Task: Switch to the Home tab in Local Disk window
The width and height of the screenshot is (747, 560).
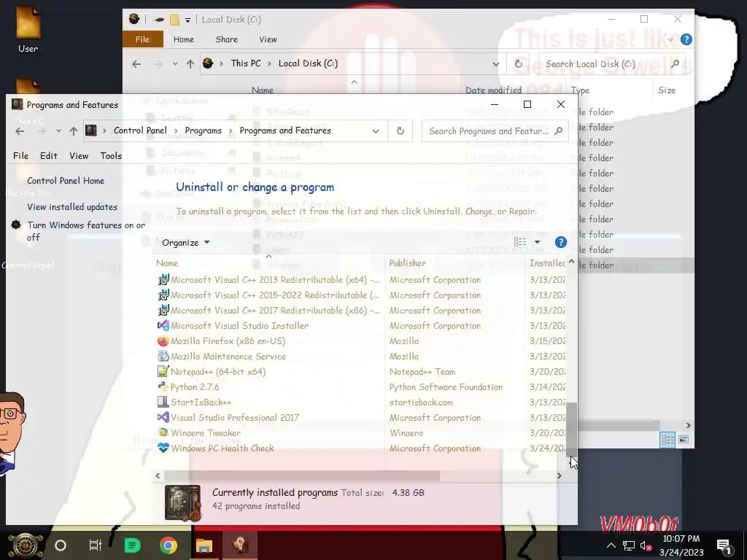Action: [x=183, y=39]
